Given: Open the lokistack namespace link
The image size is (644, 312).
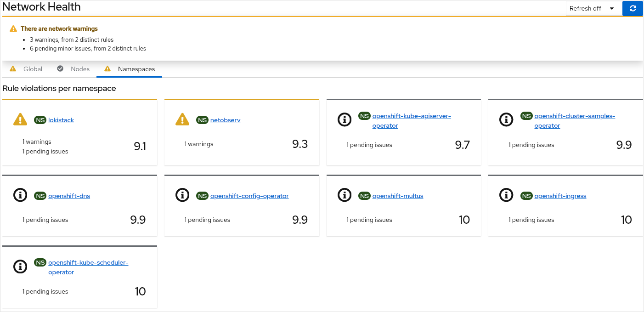Looking at the screenshot, I should [61, 120].
